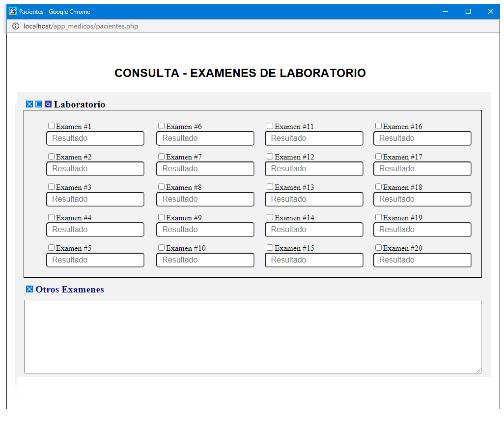This screenshot has height=422, width=504.
Task: Select the Resultado input for Examen #3
Action: [95, 199]
